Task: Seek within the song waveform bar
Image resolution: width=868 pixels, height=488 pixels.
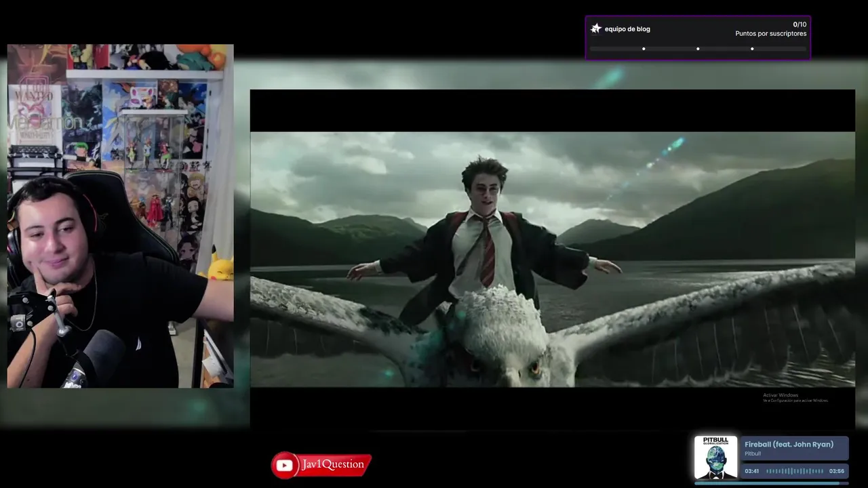Action: point(795,471)
